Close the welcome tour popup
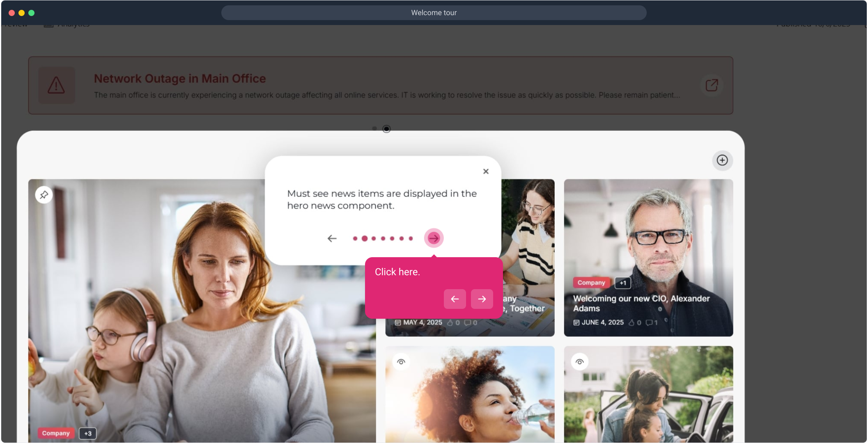The width and height of the screenshot is (868, 443). click(486, 171)
